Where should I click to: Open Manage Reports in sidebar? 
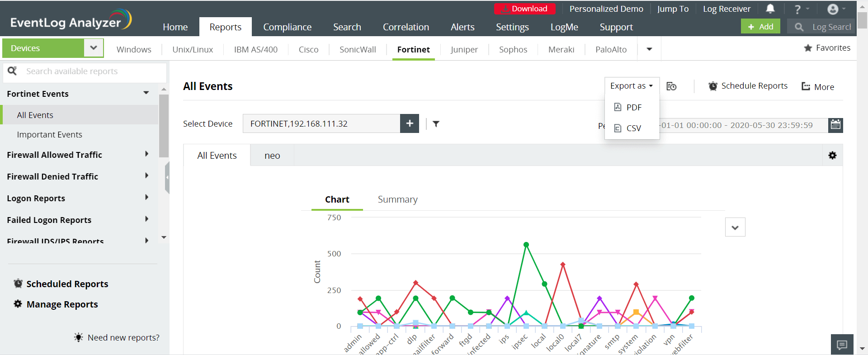56,304
